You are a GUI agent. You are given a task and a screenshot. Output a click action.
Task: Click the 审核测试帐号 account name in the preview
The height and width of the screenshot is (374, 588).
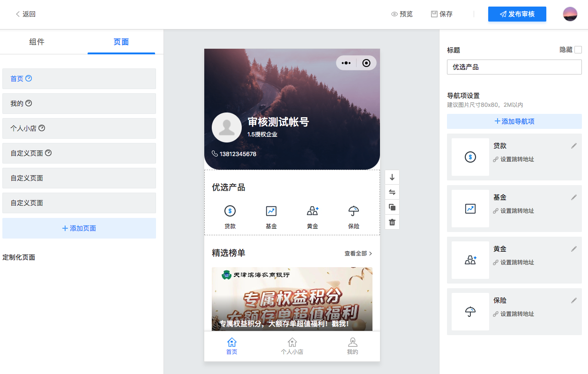pyautogui.click(x=278, y=122)
